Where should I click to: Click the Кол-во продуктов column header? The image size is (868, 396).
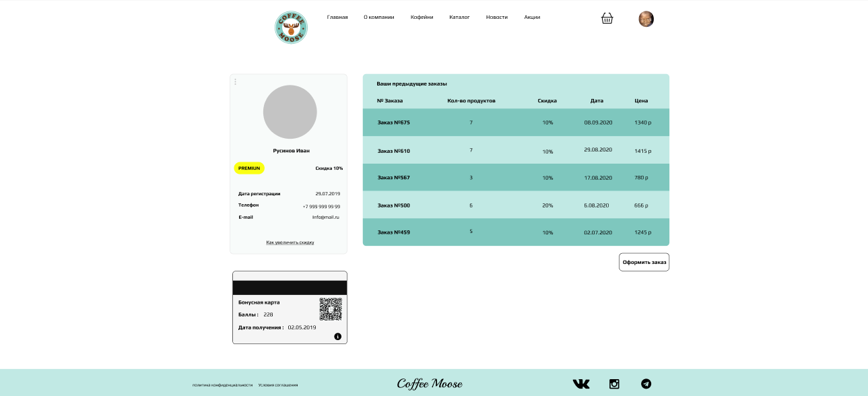pyautogui.click(x=471, y=101)
